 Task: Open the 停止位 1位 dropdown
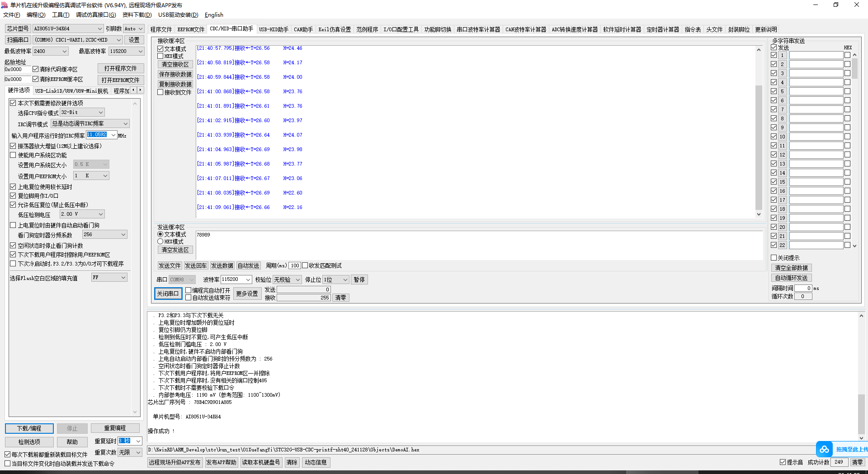(336, 280)
